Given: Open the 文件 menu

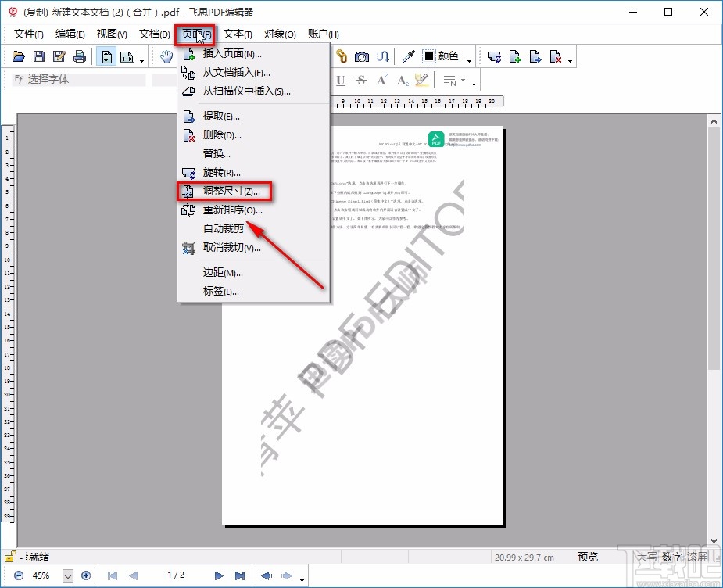Looking at the screenshot, I should pos(29,34).
